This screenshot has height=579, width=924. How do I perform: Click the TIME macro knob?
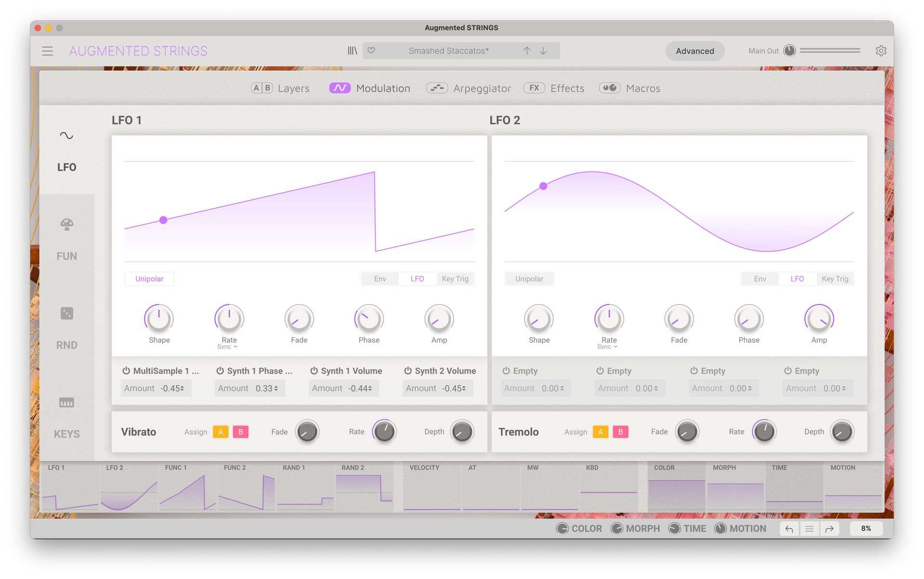674,529
